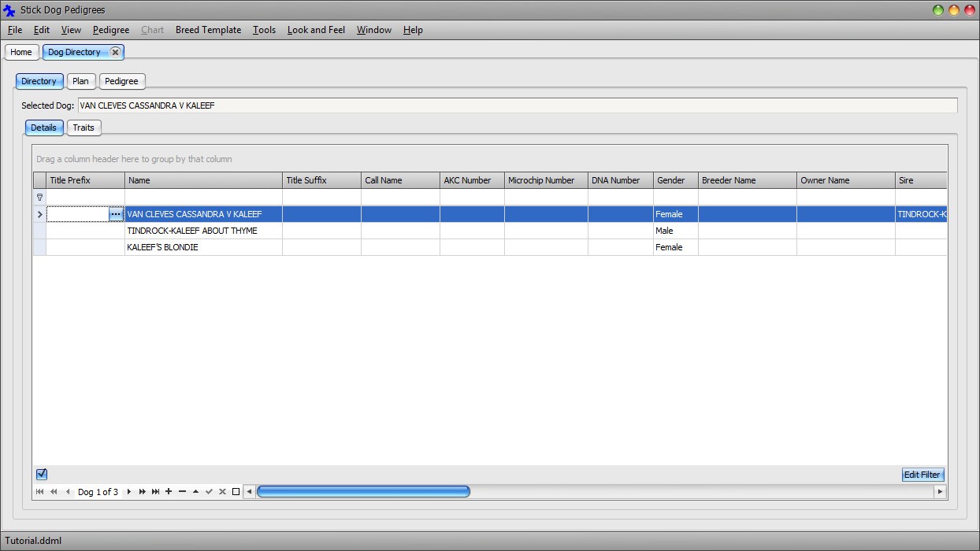Image resolution: width=980 pixels, height=551 pixels.
Task: Click the edit record up-arrow icon
Action: tap(195, 492)
